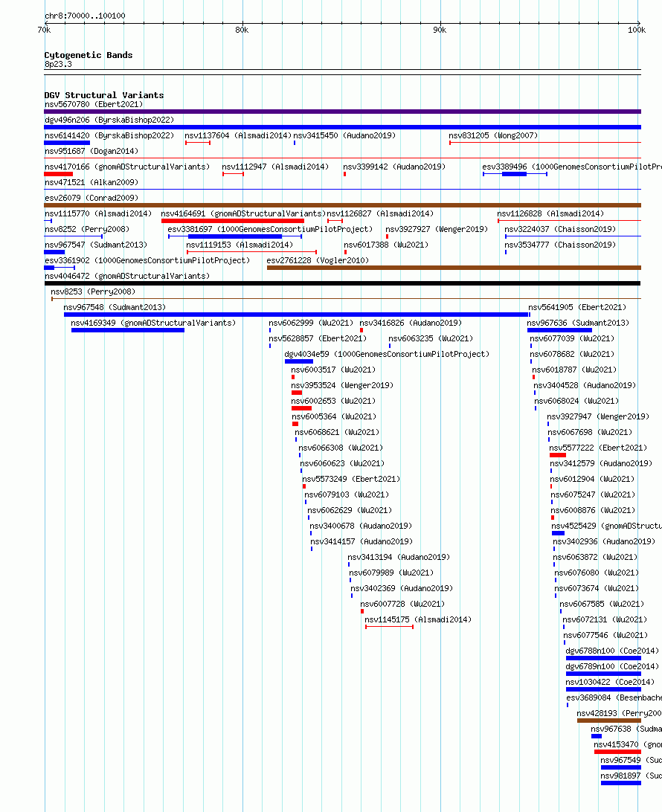
Task: Select nsv1112947 (Alsmadi2014) label
Action: coord(275,167)
